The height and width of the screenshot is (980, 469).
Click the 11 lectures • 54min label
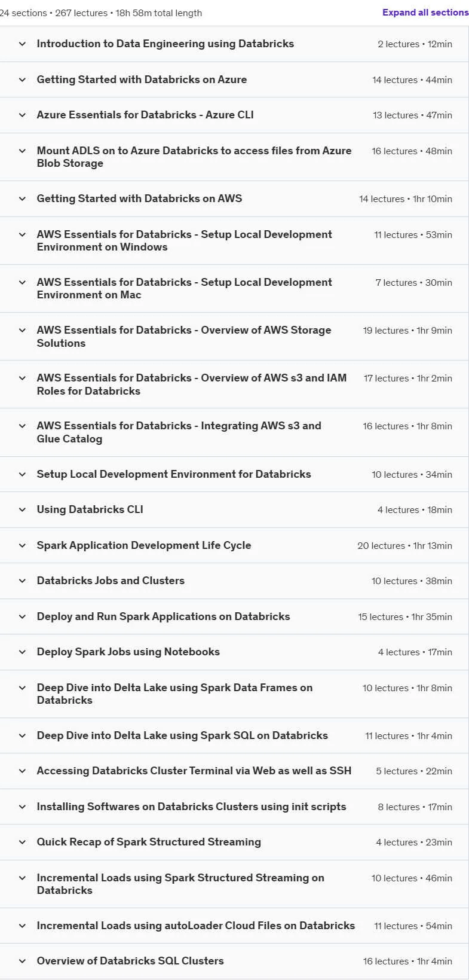pyautogui.click(x=413, y=926)
